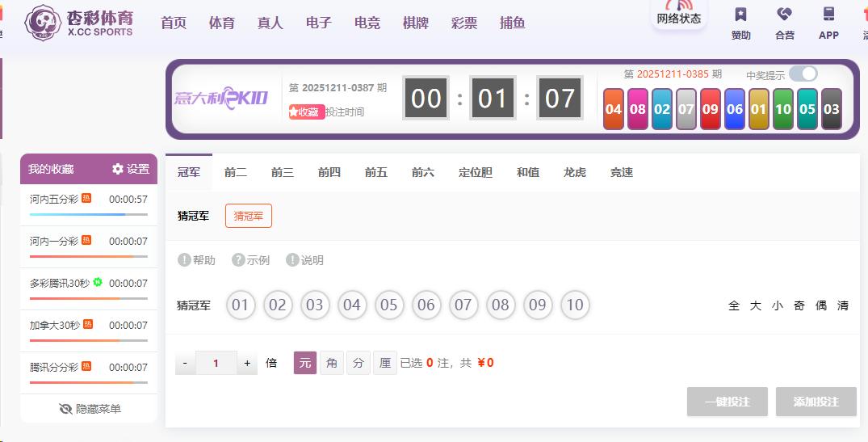
Task: Toggle the win notification (中奖提示) switch
Action: coord(803,74)
